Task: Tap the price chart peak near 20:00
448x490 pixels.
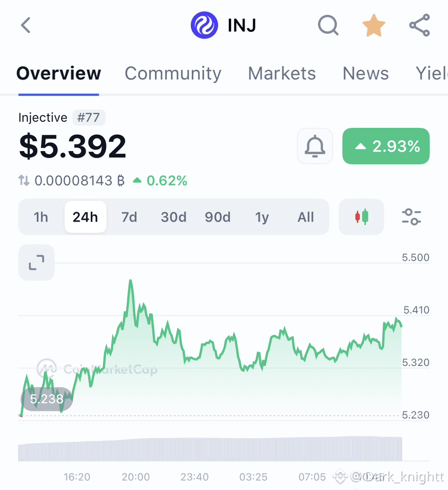Action: pyautogui.click(x=130, y=281)
